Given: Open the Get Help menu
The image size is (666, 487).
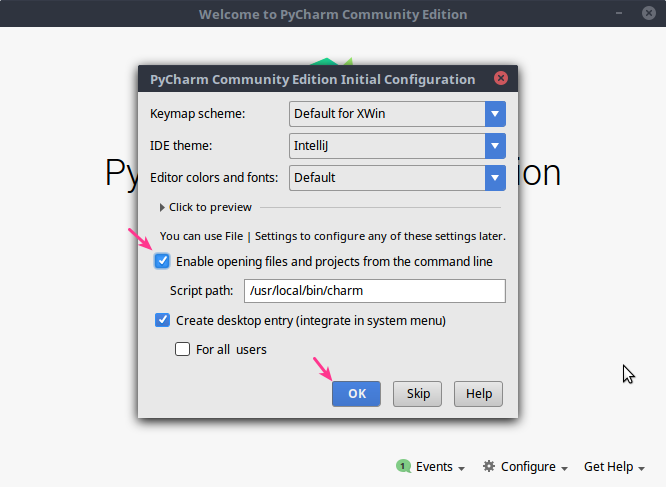Looking at the screenshot, I should tap(615, 467).
